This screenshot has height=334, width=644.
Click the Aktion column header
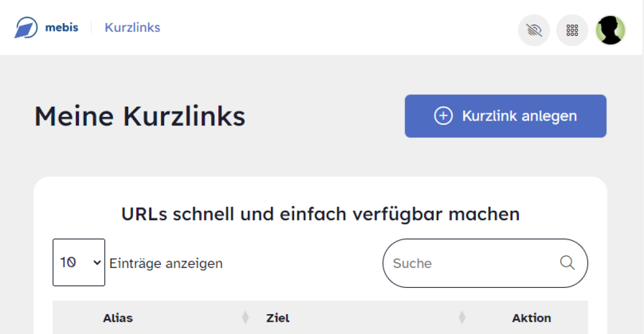pos(531,318)
